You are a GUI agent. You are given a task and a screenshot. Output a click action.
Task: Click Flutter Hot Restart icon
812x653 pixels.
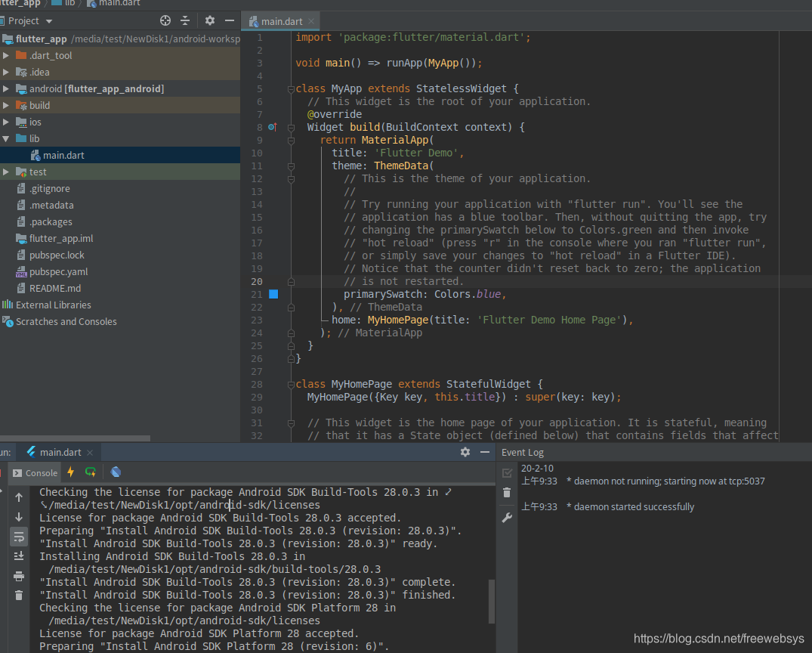click(x=91, y=472)
